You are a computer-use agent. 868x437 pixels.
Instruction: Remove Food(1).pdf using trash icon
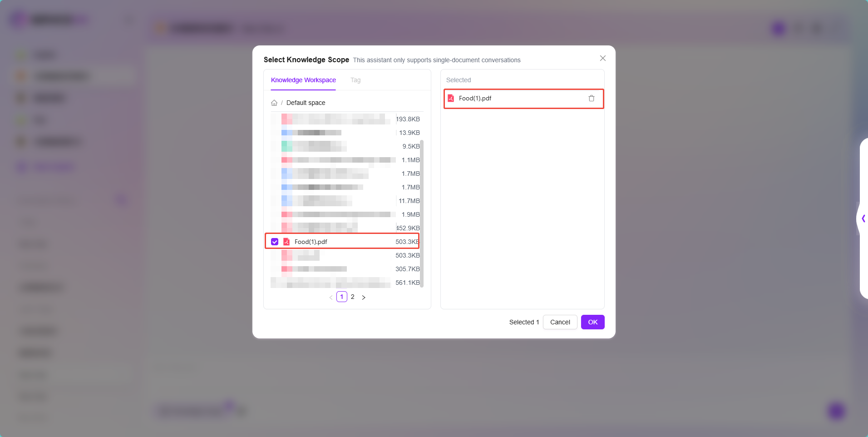[x=591, y=98]
